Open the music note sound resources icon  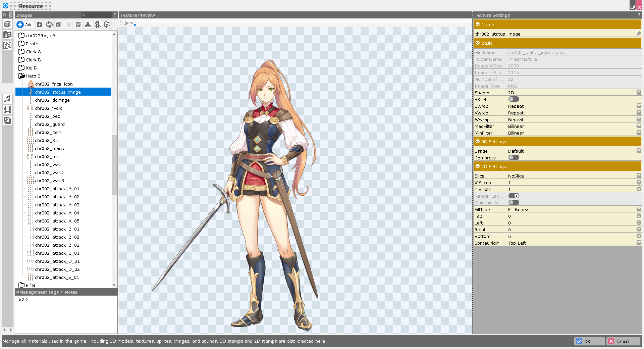click(x=7, y=99)
